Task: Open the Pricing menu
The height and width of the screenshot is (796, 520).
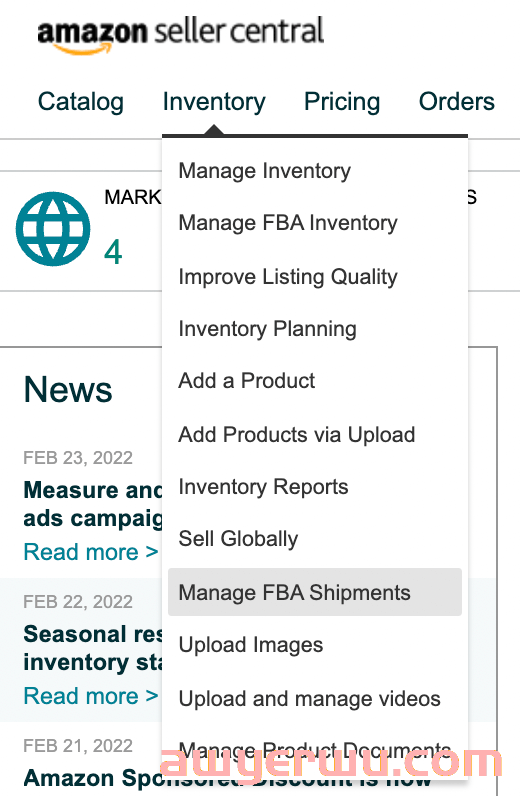Action: pos(342,102)
